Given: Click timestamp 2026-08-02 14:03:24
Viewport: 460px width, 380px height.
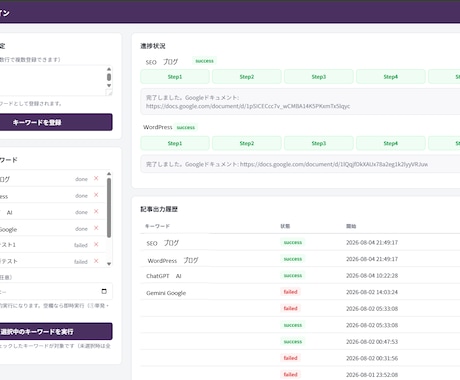Looking at the screenshot, I should tap(372, 292).
